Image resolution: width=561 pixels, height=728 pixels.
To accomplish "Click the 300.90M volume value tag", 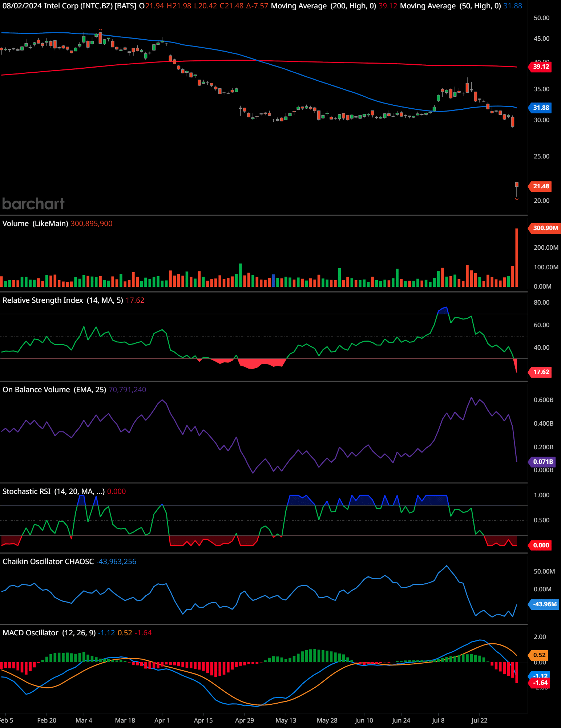I will [545, 228].
